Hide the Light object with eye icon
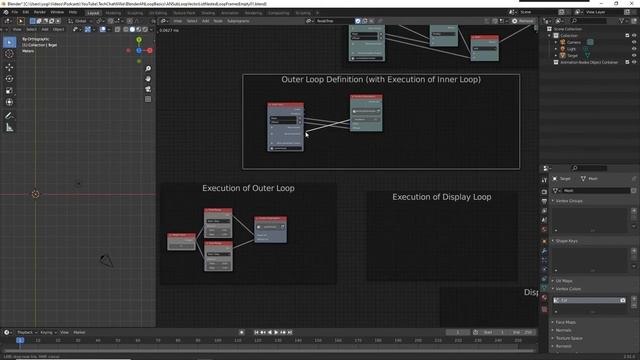 point(634,49)
